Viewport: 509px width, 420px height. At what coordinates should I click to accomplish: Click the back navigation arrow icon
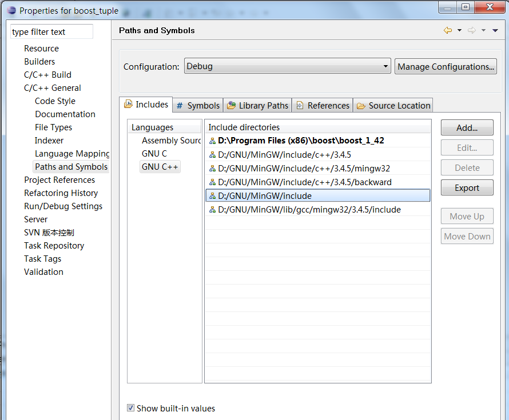447,31
